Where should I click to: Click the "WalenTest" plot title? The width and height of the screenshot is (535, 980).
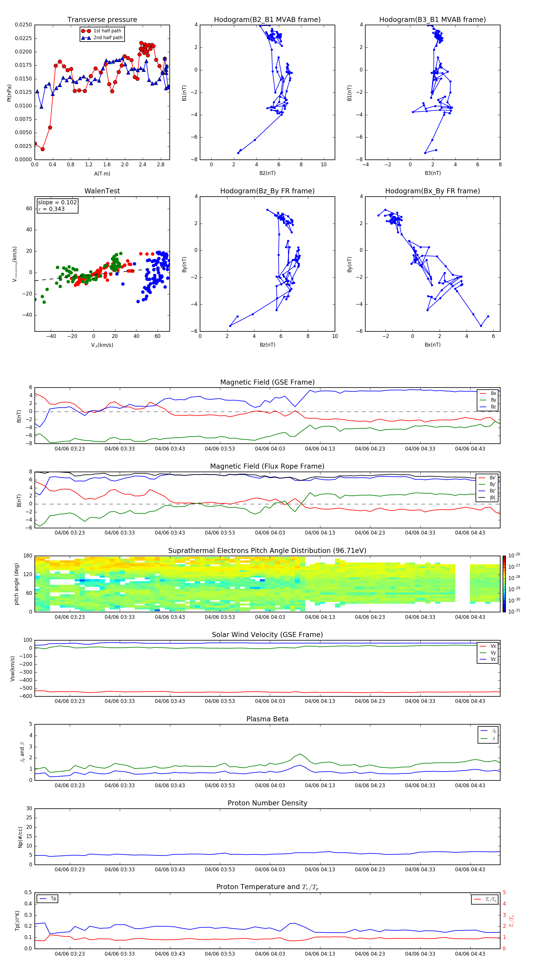pos(102,191)
